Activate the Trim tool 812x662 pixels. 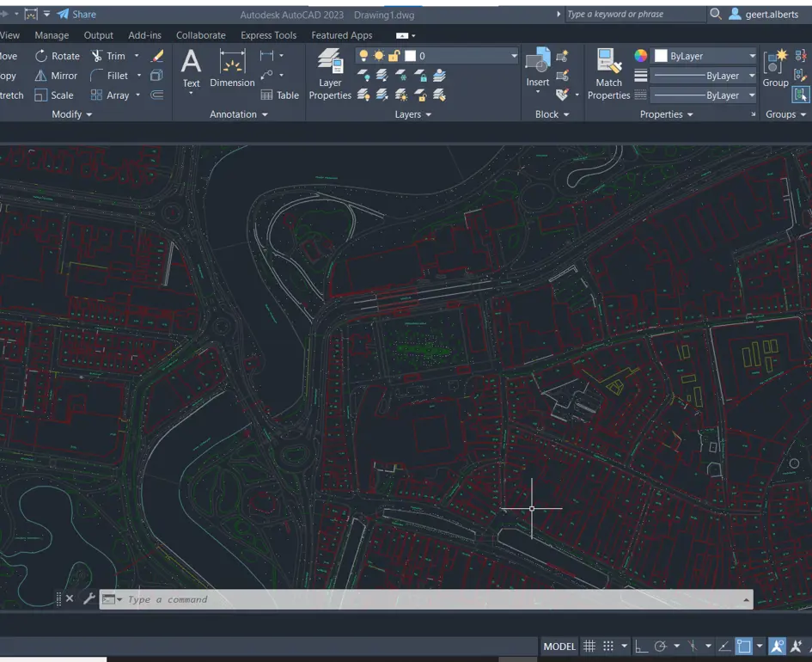[x=108, y=56]
